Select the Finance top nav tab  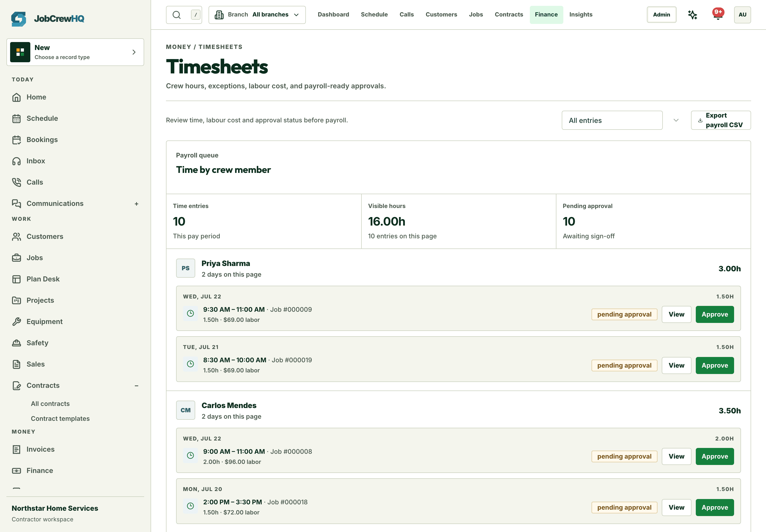tap(546, 15)
